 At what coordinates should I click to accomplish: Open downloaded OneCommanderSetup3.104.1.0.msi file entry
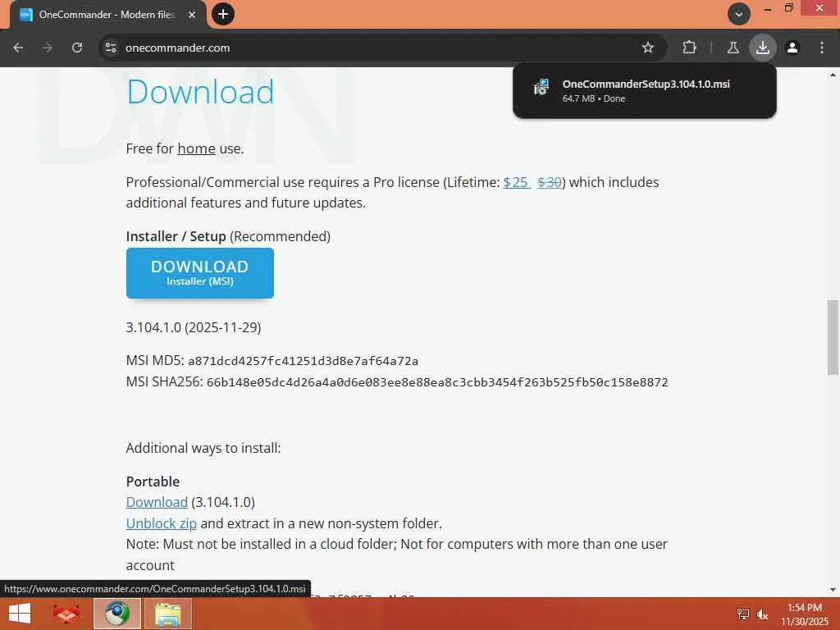click(645, 90)
